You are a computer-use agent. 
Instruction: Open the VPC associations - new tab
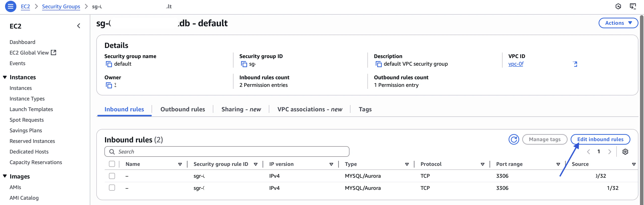tap(310, 109)
